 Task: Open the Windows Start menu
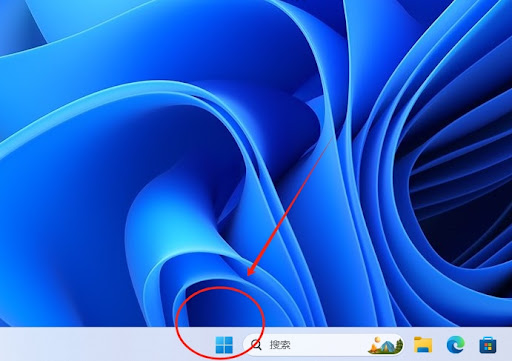(224, 345)
